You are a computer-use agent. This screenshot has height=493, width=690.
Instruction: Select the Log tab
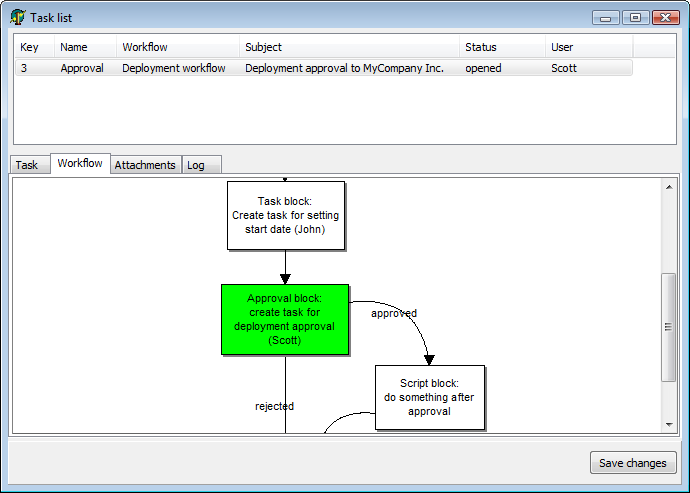coord(196,165)
